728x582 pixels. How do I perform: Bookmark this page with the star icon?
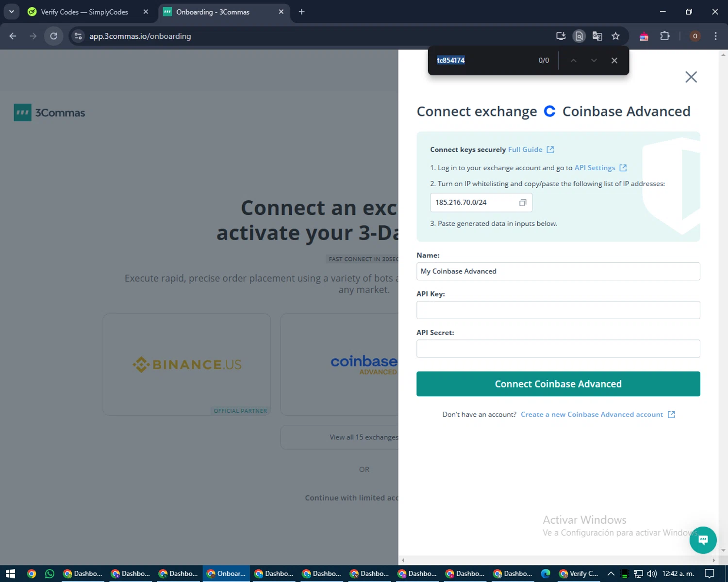(615, 36)
